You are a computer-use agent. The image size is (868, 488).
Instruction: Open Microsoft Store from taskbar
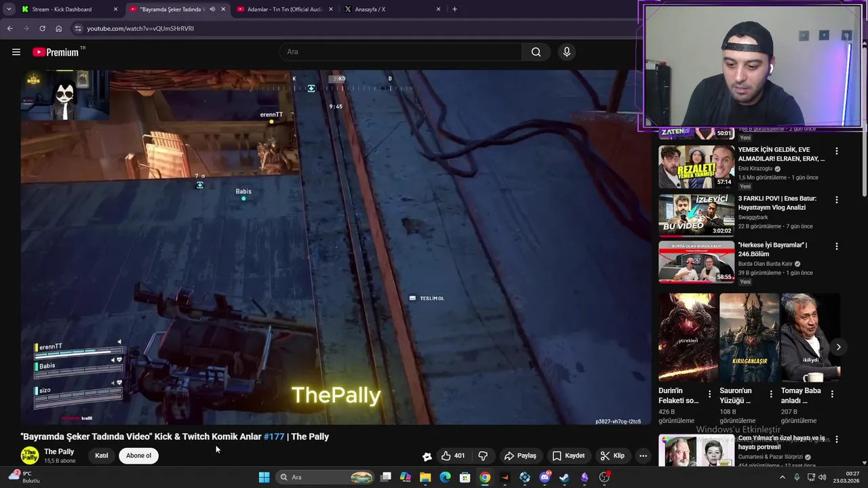pos(465,477)
